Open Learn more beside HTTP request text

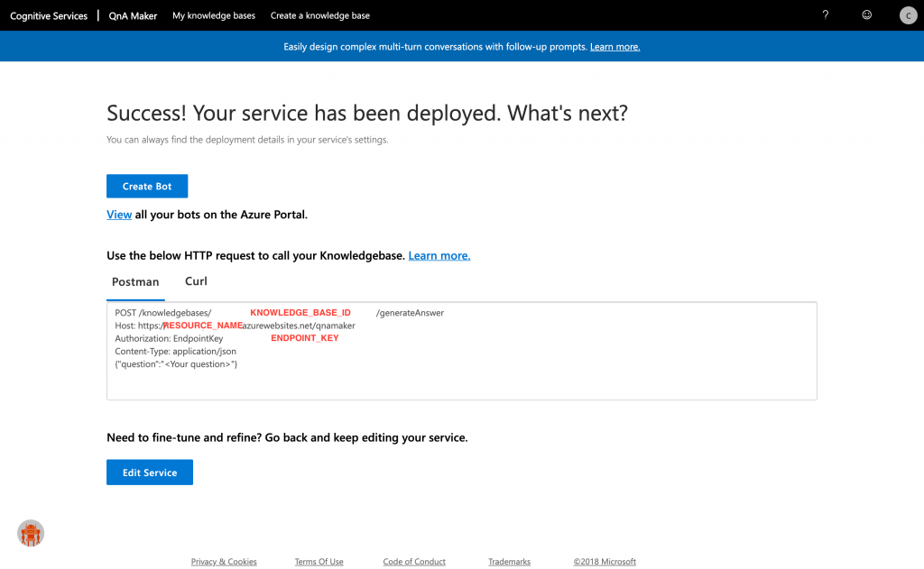pos(439,255)
